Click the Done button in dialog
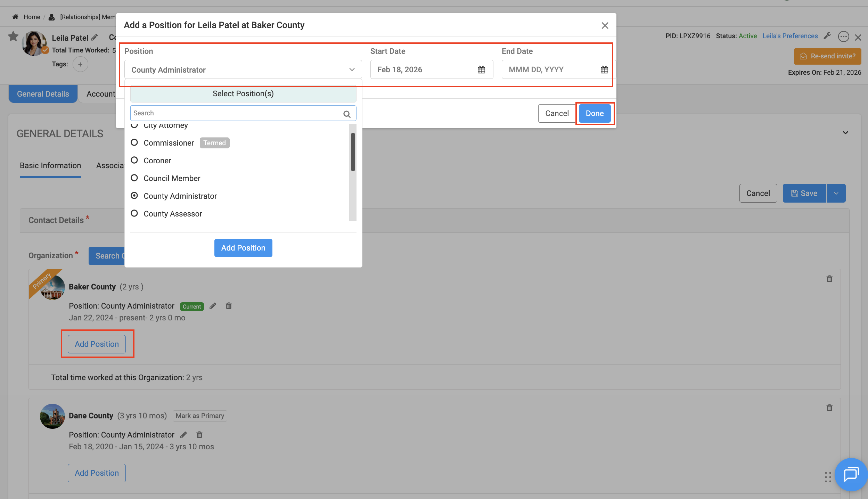Image resolution: width=868 pixels, height=499 pixels. (595, 113)
